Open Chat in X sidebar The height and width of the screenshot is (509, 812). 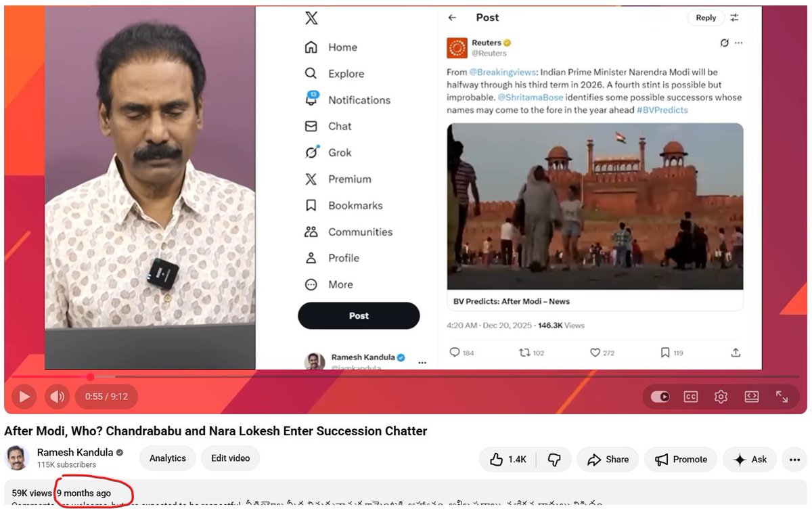(328, 126)
